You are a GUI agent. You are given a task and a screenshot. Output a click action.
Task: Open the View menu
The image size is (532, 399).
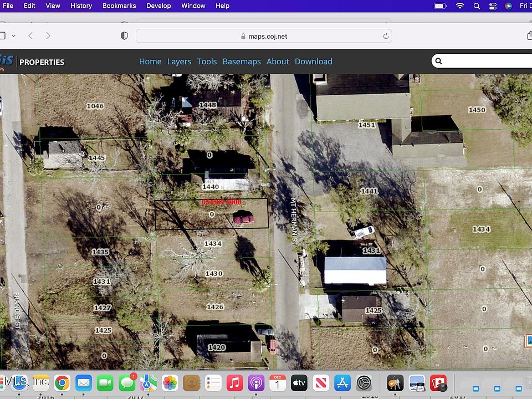(53, 6)
